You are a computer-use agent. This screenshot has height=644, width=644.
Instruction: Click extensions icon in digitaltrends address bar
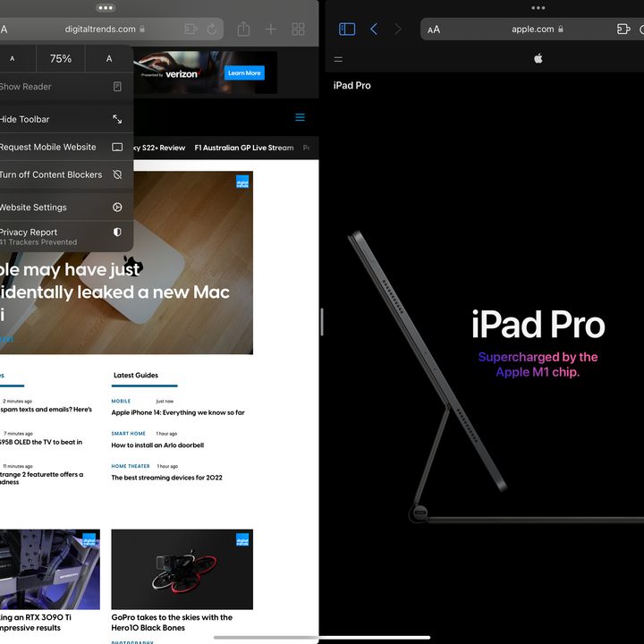[x=191, y=29]
